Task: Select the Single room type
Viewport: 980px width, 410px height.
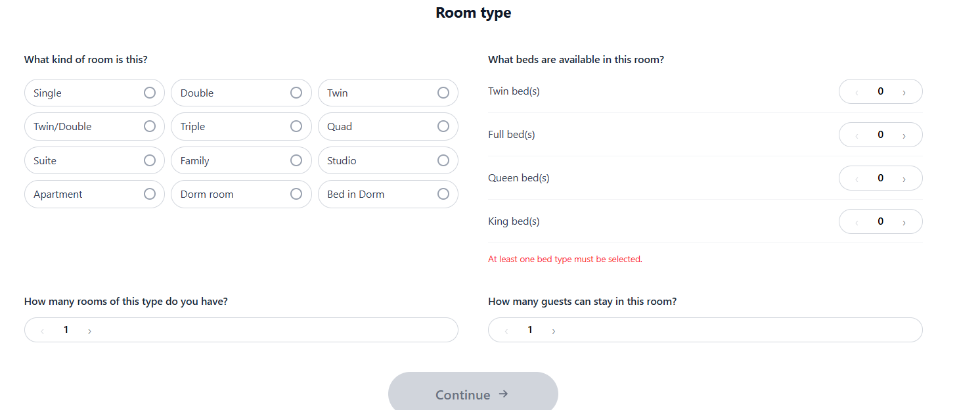Action: click(x=95, y=93)
